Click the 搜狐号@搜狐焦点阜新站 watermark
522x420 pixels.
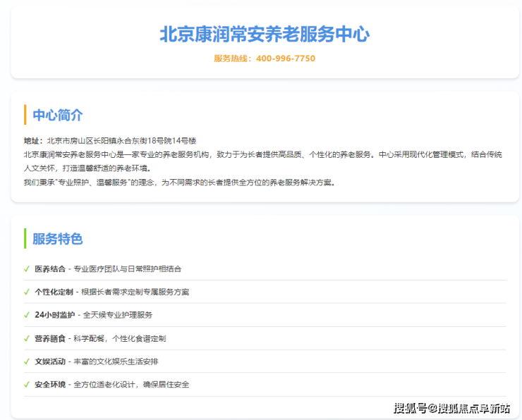click(x=451, y=407)
